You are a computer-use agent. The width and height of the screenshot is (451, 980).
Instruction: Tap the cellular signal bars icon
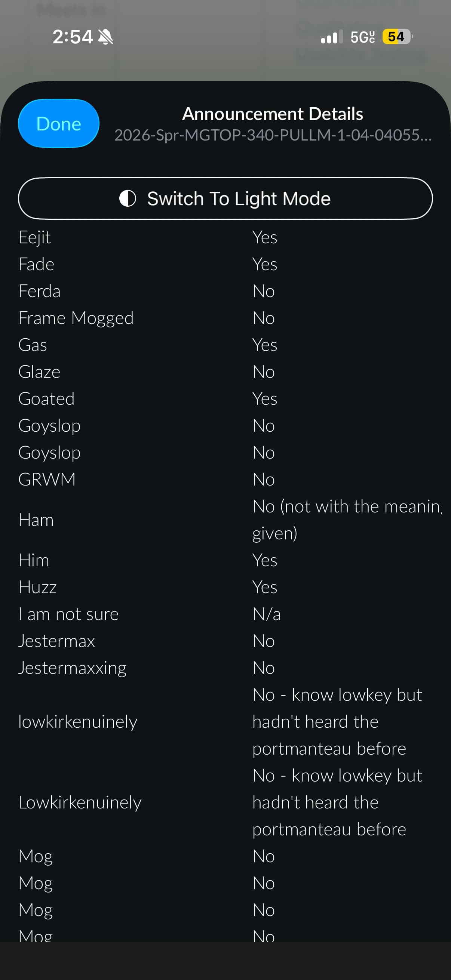331,37
